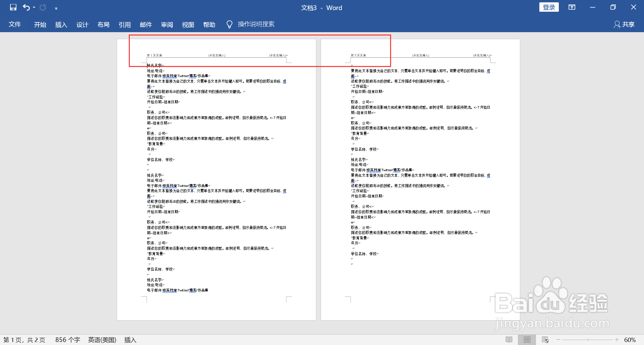Open the 文件 menu
The image size is (644, 345).
15,24
